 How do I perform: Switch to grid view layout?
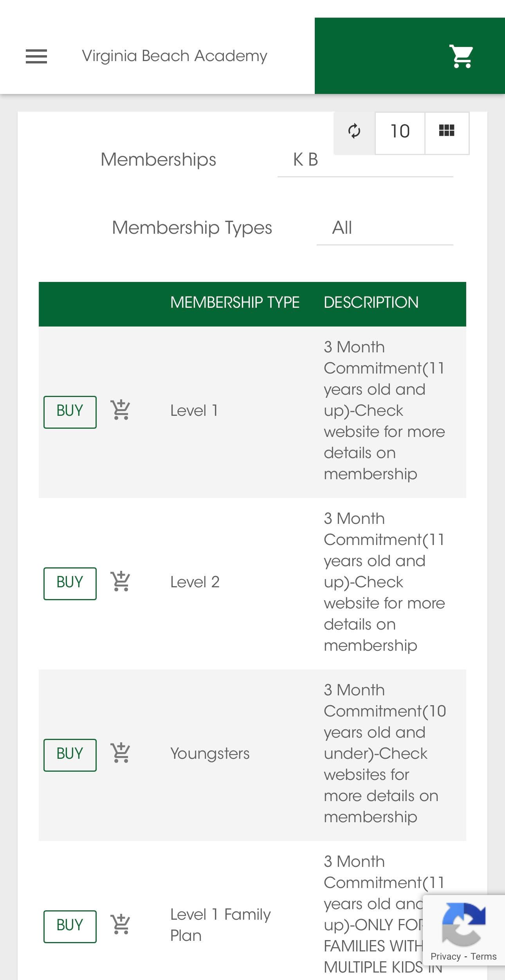coord(447,131)
